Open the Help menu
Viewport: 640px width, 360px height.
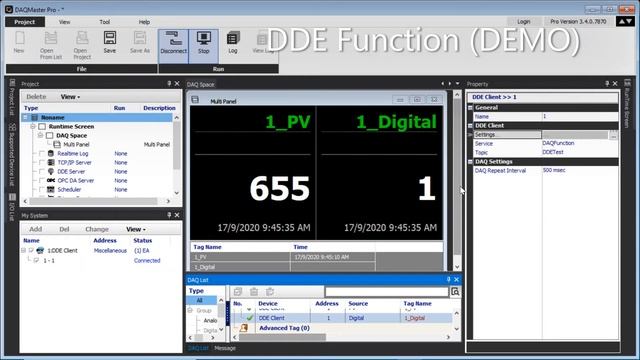(x=144, y=22)
